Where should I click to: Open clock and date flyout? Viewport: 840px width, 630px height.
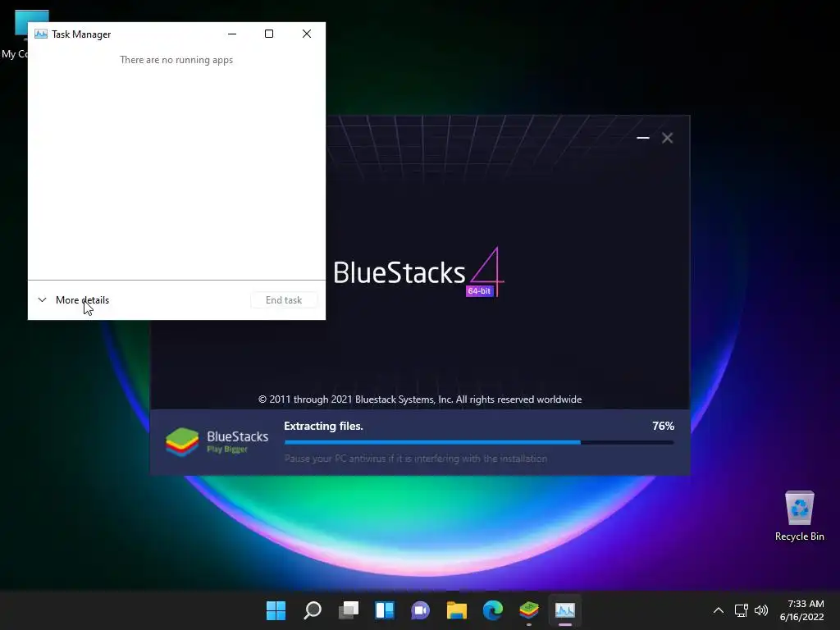[x=802, y=610]
